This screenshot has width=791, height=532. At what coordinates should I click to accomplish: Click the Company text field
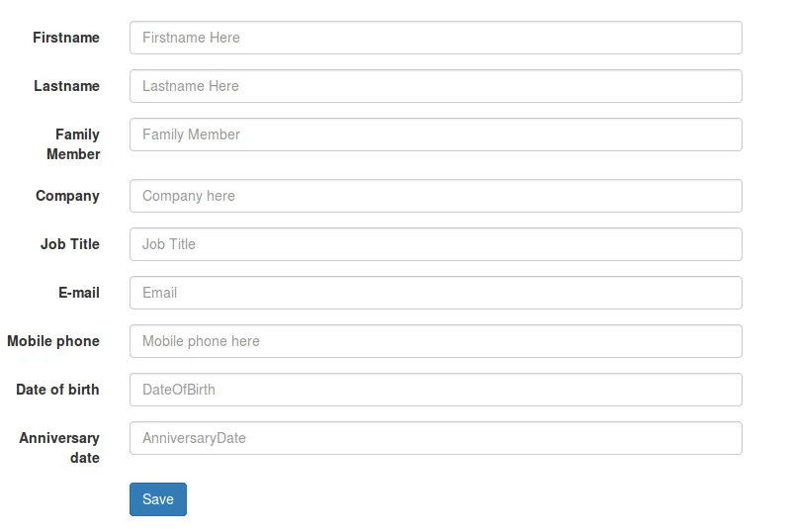click(x=435, y=196)
